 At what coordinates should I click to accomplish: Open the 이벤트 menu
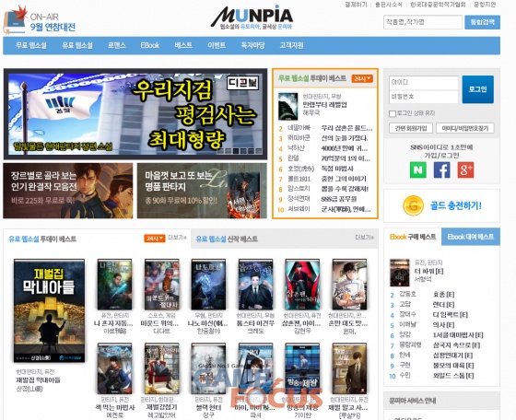click(217, 45)
